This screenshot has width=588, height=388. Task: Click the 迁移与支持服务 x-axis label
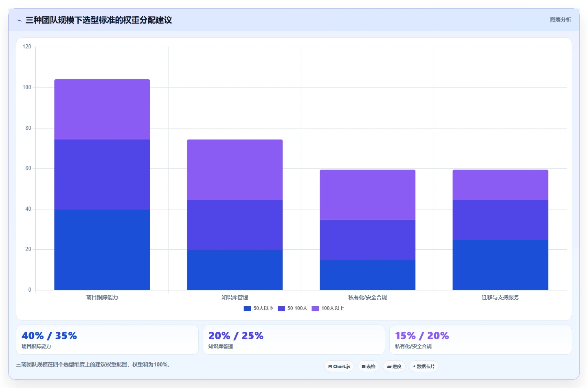coord(500,297)
